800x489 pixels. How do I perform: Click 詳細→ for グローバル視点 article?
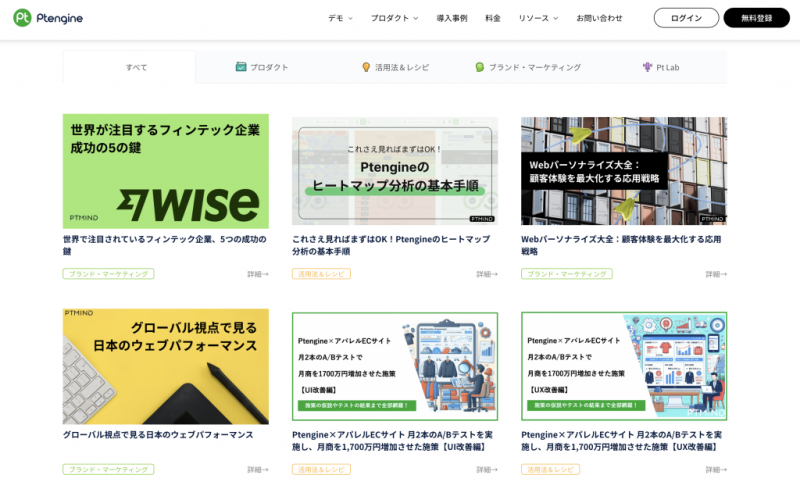[258, 470]
